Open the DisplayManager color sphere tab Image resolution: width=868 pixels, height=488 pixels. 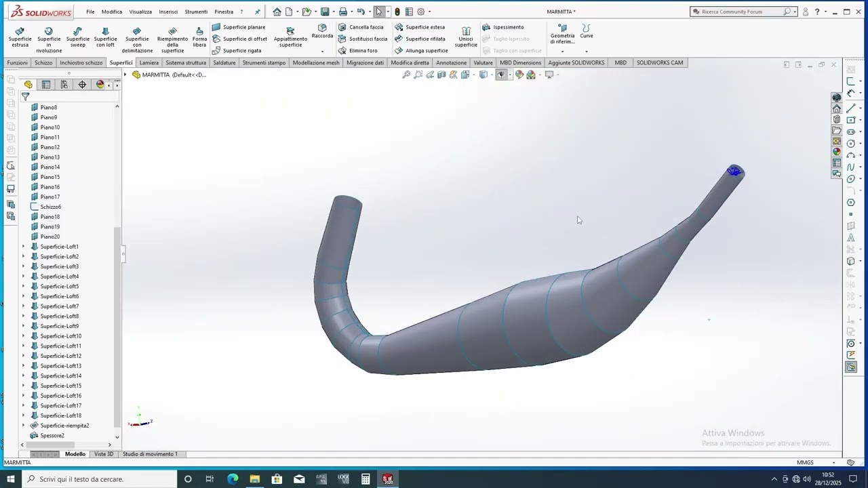click(x=100, y=85)
